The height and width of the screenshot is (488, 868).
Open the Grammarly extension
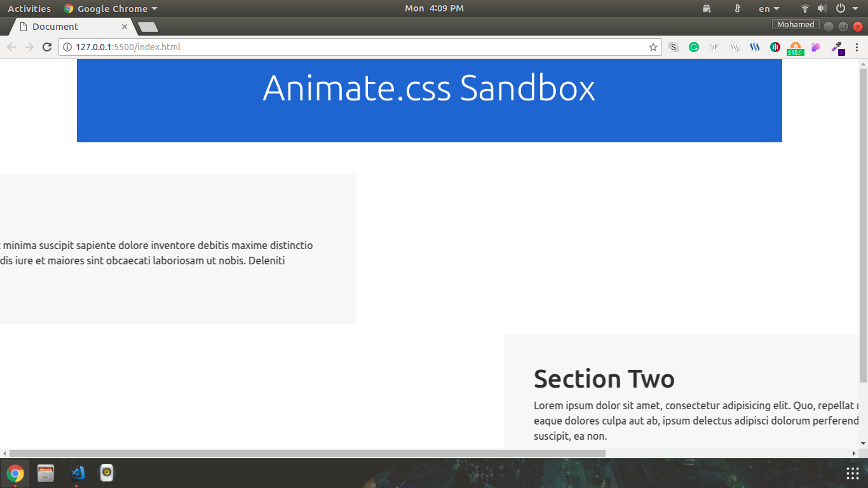tap(694, 47)
